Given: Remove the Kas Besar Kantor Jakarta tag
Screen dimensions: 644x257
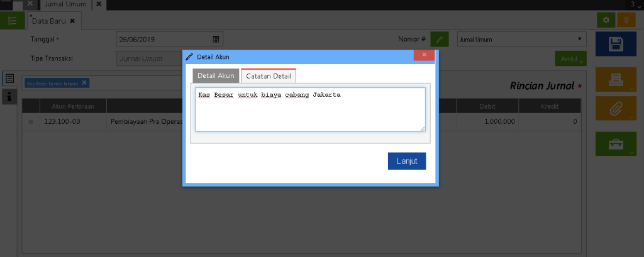Looking at the screenshot, I should (85, 82).
